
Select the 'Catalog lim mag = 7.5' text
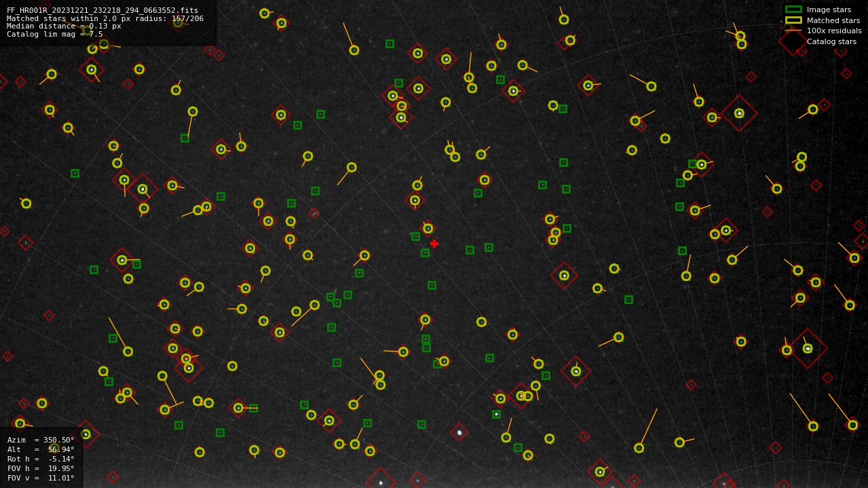coord(55,34)
